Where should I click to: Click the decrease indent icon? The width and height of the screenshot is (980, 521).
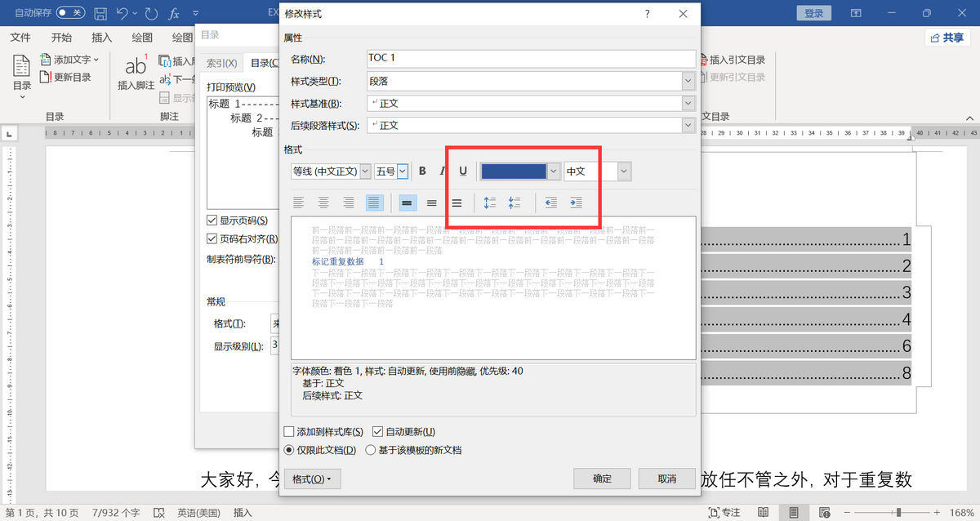coord(551,203)
